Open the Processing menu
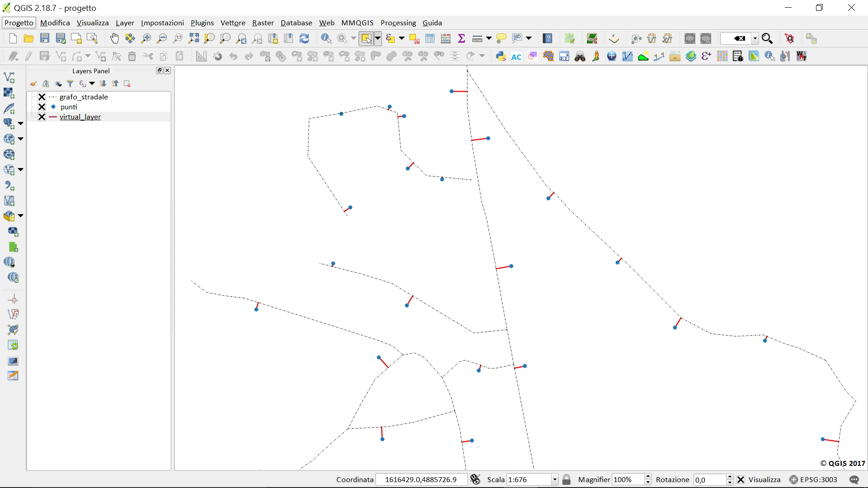Viewport: 868px width, 488px height. tap(398, 23)
